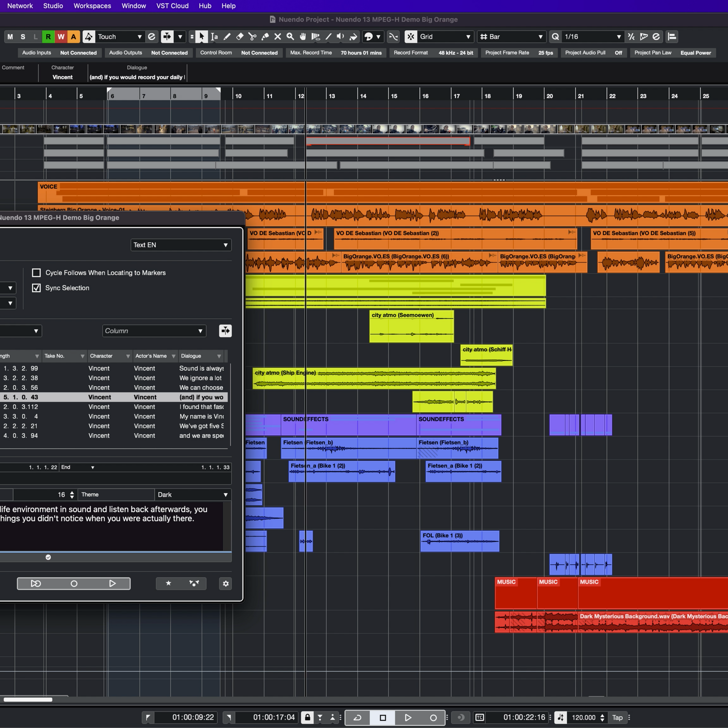Open the Text EN dropdown
This screenshot has width=728, height=728.
click(181, 245)
